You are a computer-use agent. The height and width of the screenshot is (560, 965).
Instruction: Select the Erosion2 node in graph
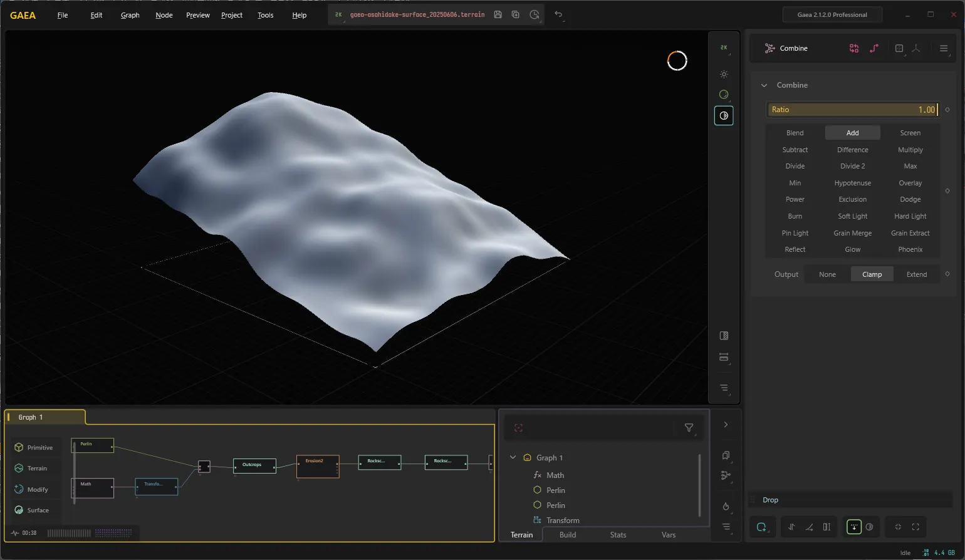tap(318, 467)
